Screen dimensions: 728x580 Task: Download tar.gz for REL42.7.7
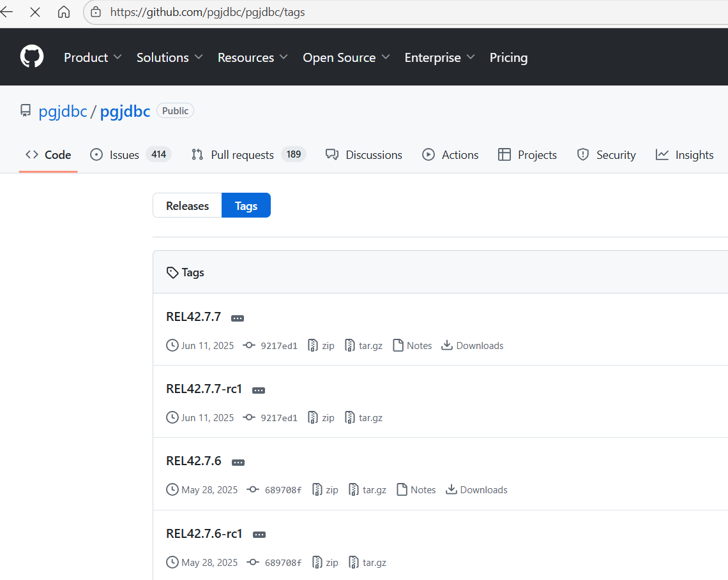tap(364, 346)
